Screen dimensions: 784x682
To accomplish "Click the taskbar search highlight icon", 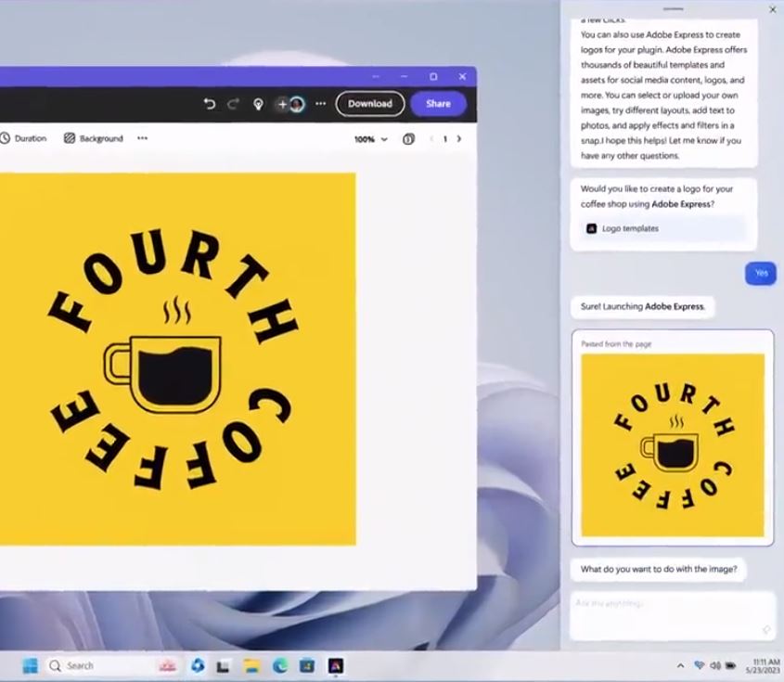I will pyautogui.click(x=168, y=665).
